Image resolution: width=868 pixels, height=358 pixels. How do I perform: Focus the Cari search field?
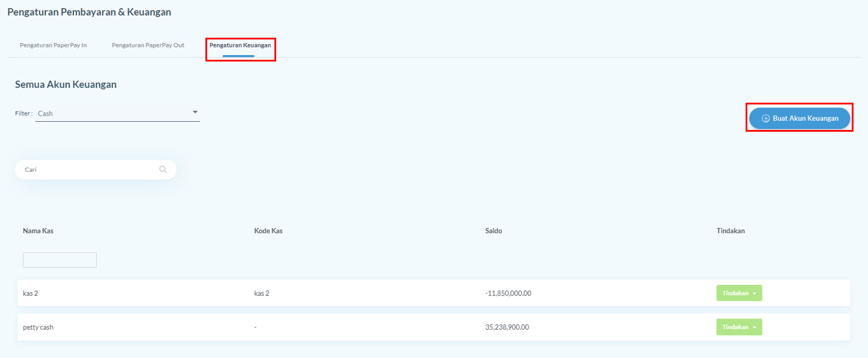coord(96,169)
